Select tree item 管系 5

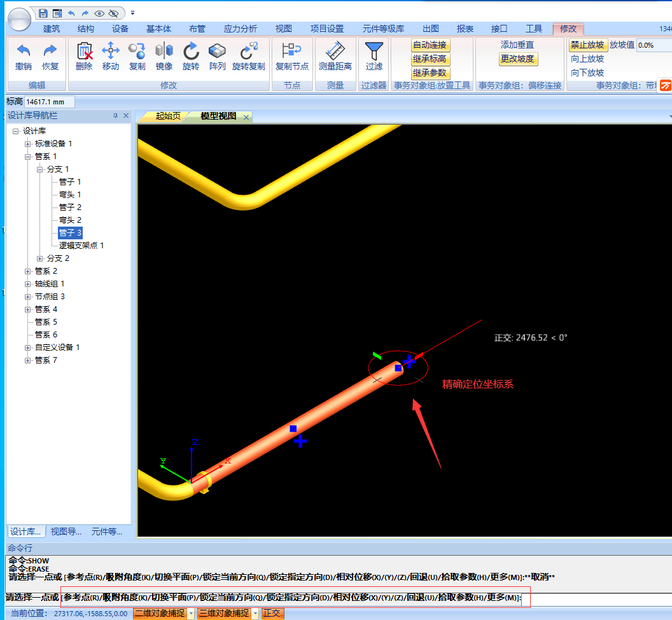pyautogui.click(x=46, y=322)
